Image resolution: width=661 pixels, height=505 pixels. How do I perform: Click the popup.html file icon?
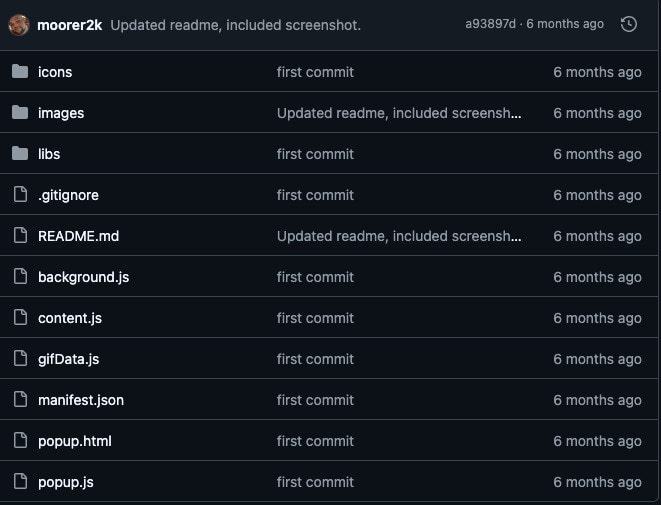pyautogui.click(x=20, y=441)
